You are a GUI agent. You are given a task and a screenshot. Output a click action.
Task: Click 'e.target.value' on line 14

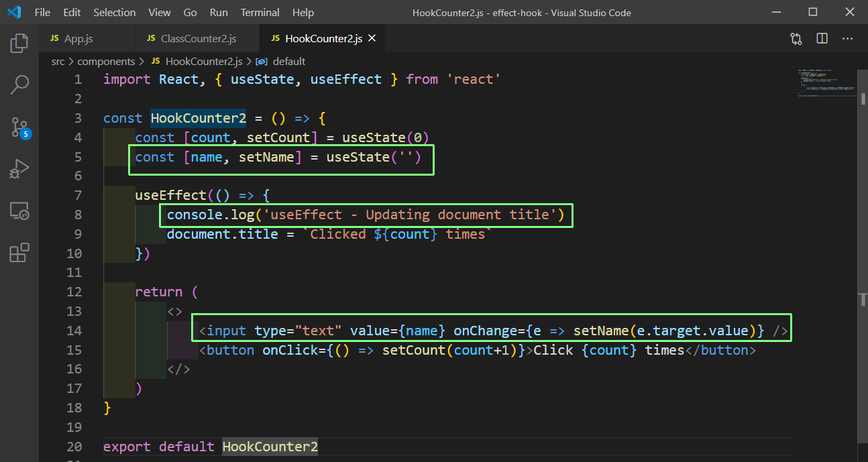coord(693,331)
